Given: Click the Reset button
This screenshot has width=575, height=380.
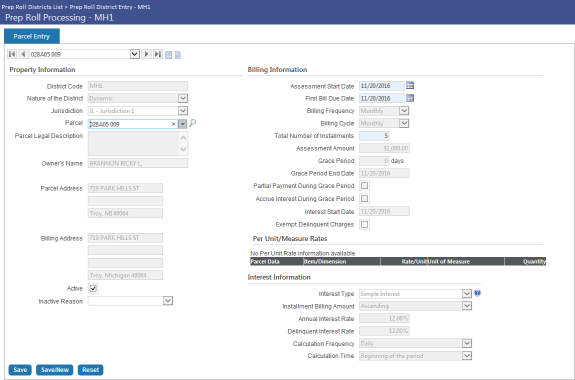Looking at the screenshot, I should [x=91, y=370].
